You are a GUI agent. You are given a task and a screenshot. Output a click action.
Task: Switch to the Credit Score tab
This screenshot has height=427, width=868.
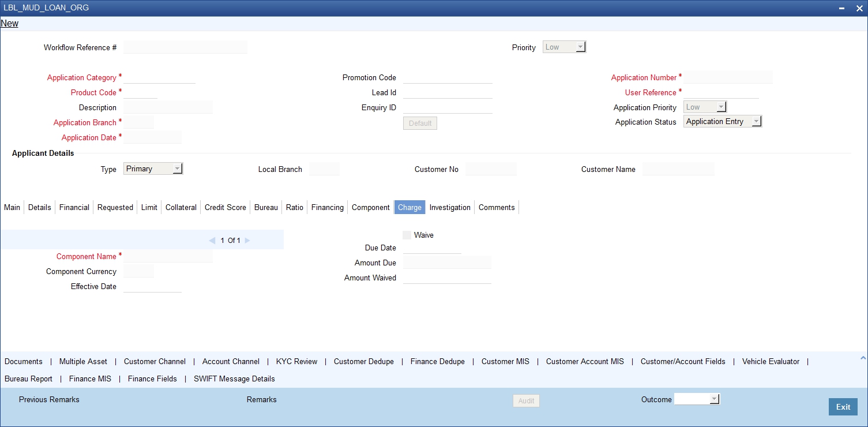(x=226, y=207)
